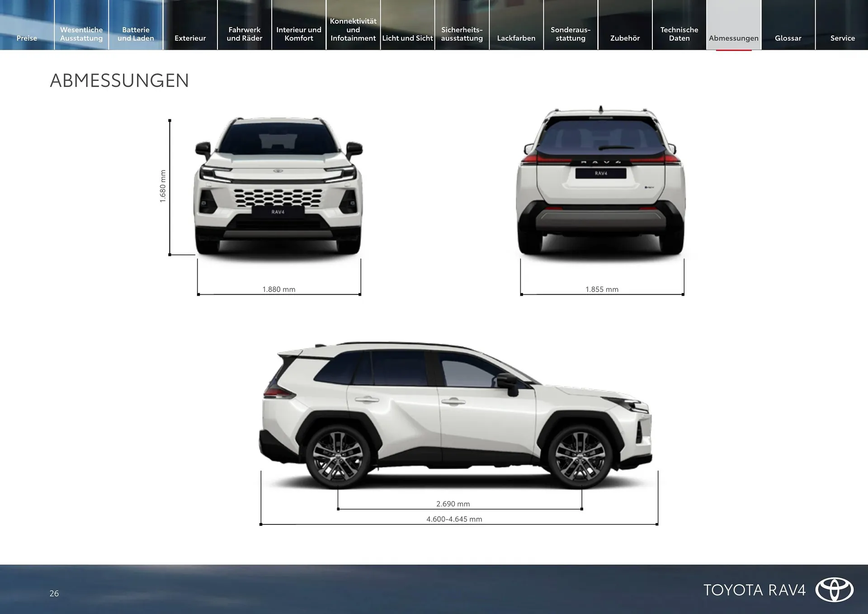Jump to the Glossar tab
This screenshot has height=614, width=868.
(788, 38)
